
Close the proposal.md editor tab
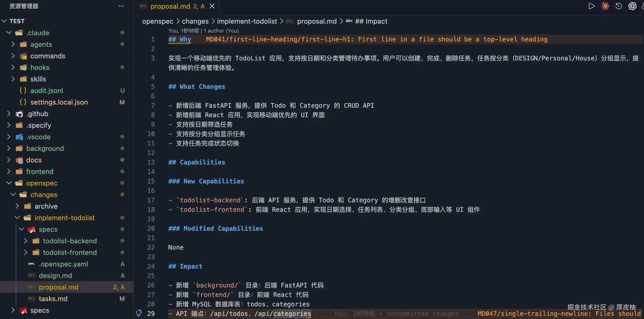point(212,6)
